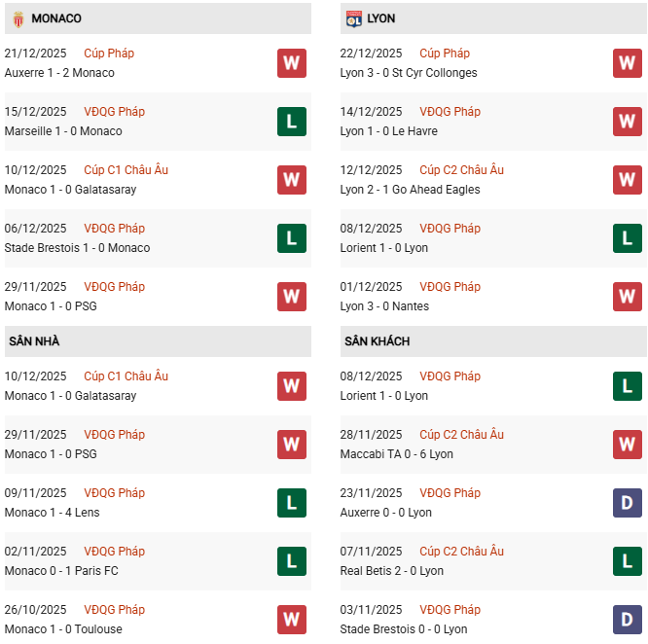Image resolution: width=648 pixels, height=644 pixels.
Task: Click the Lyon 2 - 1 Go Ahead Eagles result
Action: tap(410, 190)
